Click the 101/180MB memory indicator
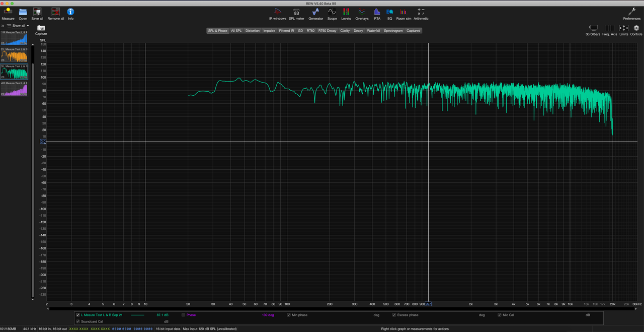 (8, 328)
